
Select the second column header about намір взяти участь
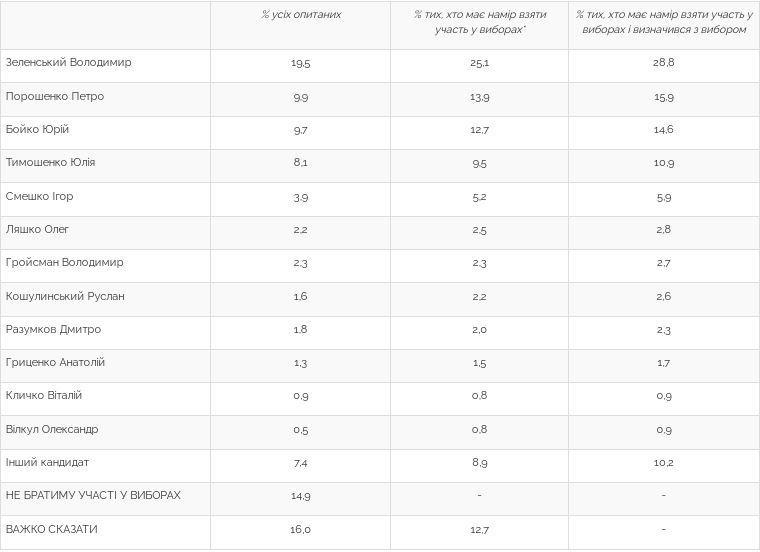(x=478, y=22)
